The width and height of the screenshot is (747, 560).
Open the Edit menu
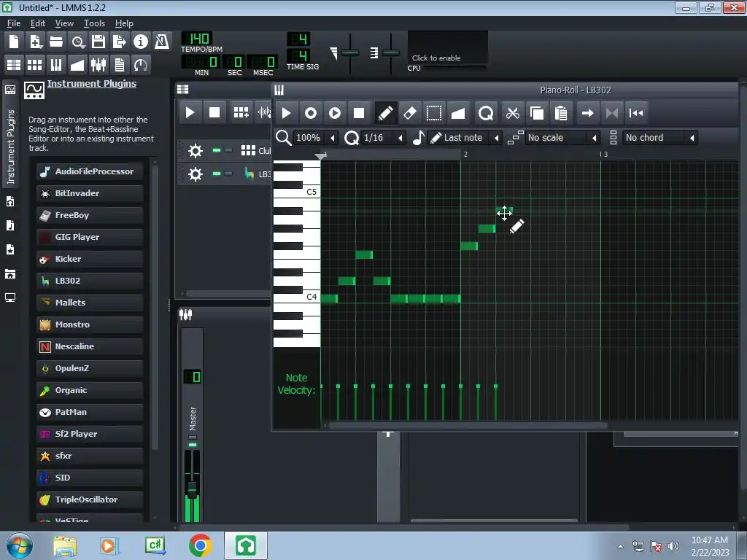click(x=38, y=23)
